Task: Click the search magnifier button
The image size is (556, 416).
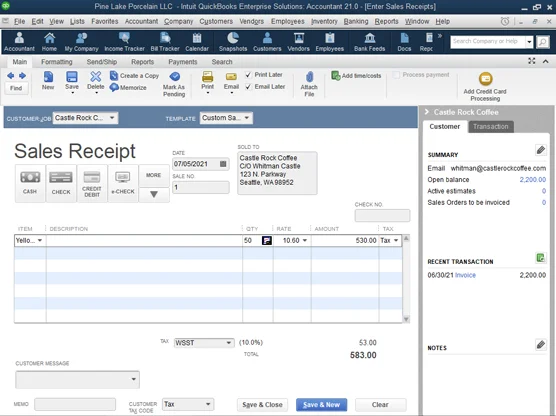Action: tap(543, 42)
